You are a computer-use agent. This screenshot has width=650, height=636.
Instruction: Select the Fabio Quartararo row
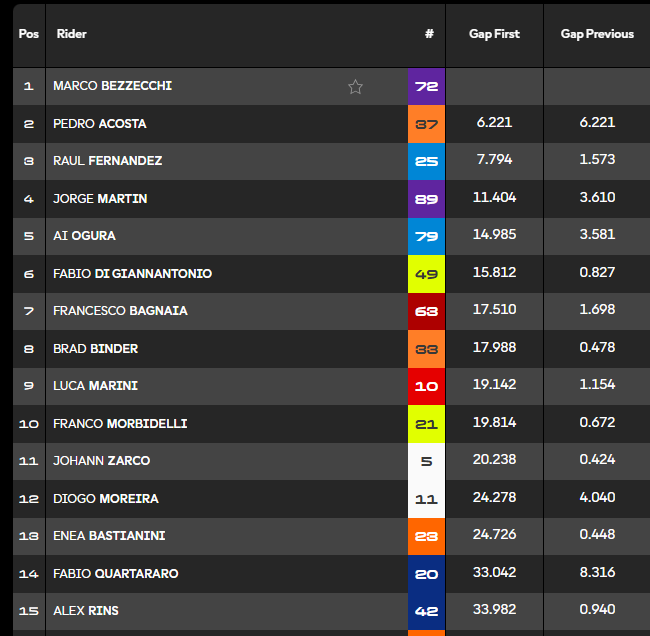click(113, 574)
